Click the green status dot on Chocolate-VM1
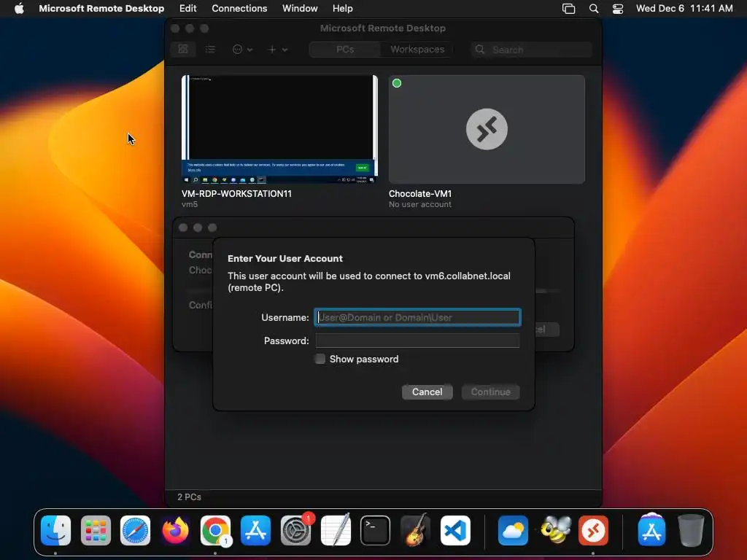The width and height of the screenshot is (747, 560). click(396, 83)
